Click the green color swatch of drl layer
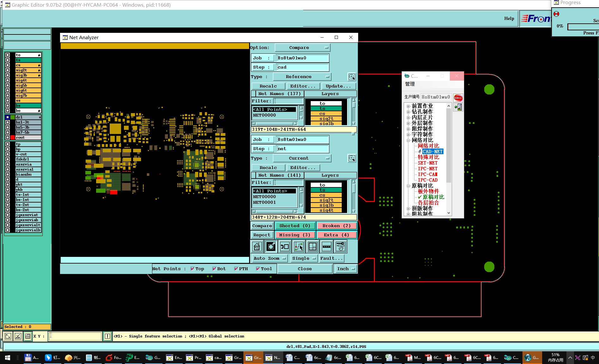The height and width of the screenshot is (364, 599). click(13, 117)
